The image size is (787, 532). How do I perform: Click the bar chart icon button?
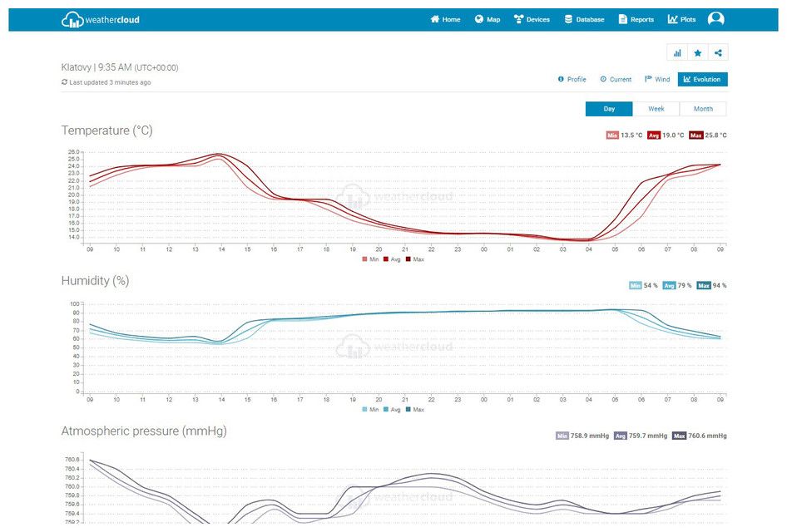(677, 53)
